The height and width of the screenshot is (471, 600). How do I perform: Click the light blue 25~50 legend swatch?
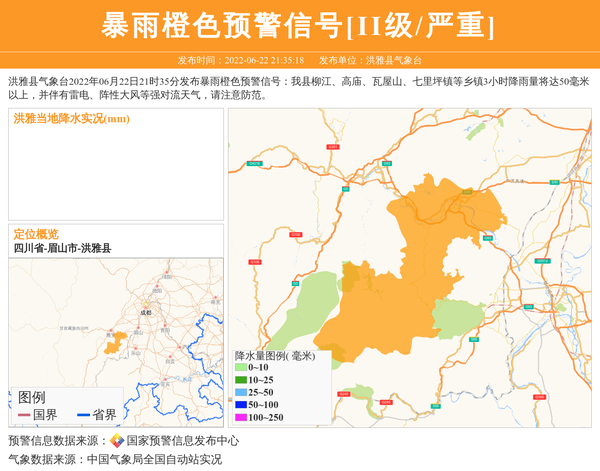241,392
